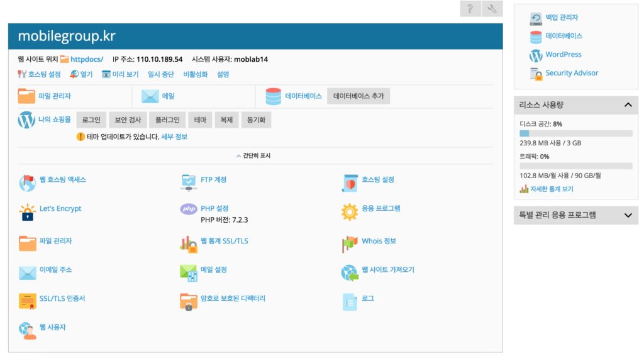Open 웹 호스팅 액세스 icon
644x358 pixels.
point(27,183)
